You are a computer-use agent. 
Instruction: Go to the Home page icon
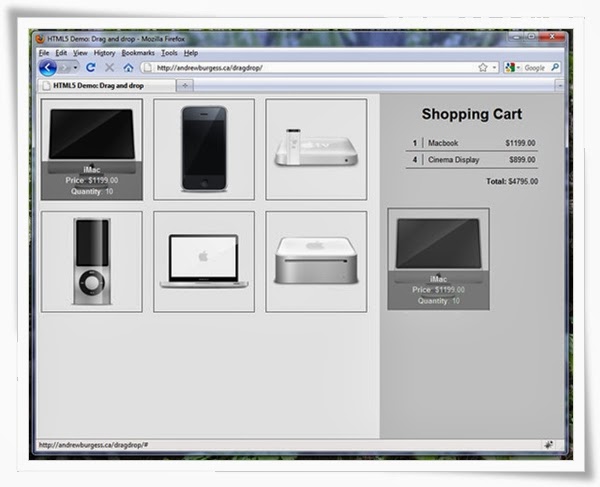[x=128, y=68]
